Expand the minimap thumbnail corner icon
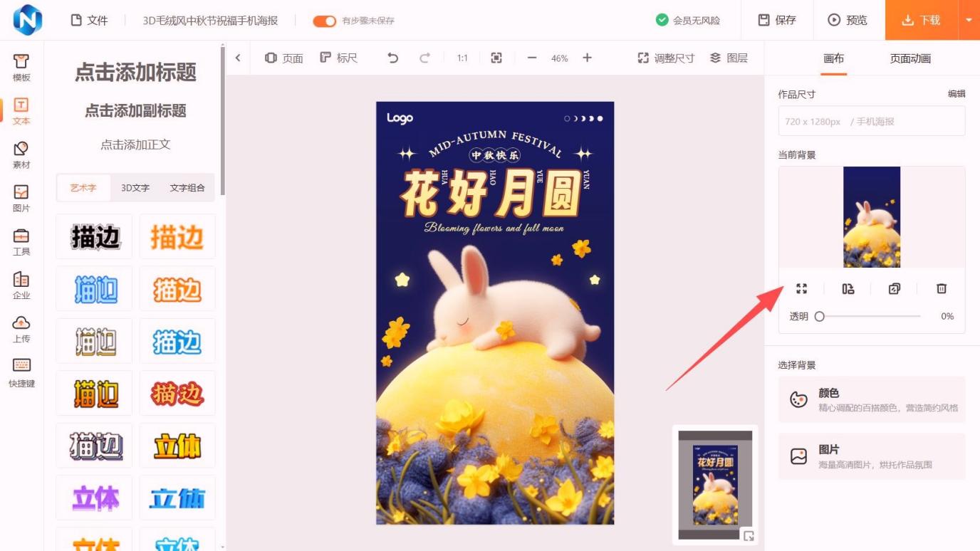This screenshot has height=551, width=980. point(749,536)
